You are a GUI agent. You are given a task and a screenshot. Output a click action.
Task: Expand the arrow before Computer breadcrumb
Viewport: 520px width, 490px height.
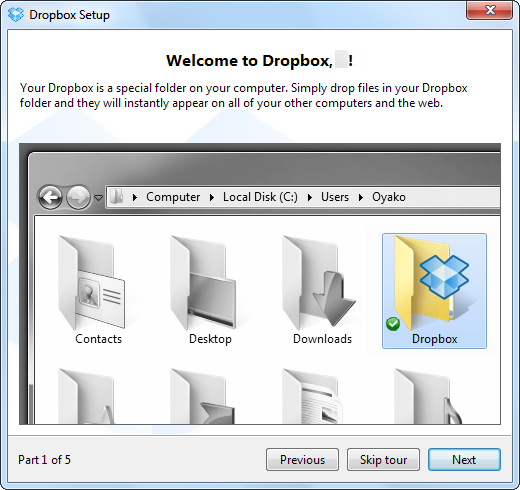(135, 197)
